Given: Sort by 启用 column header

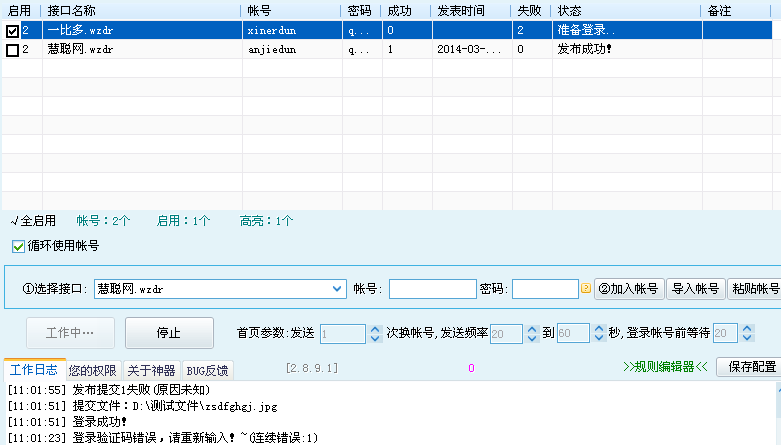Looking at the screenshot, I should (21, 10).
